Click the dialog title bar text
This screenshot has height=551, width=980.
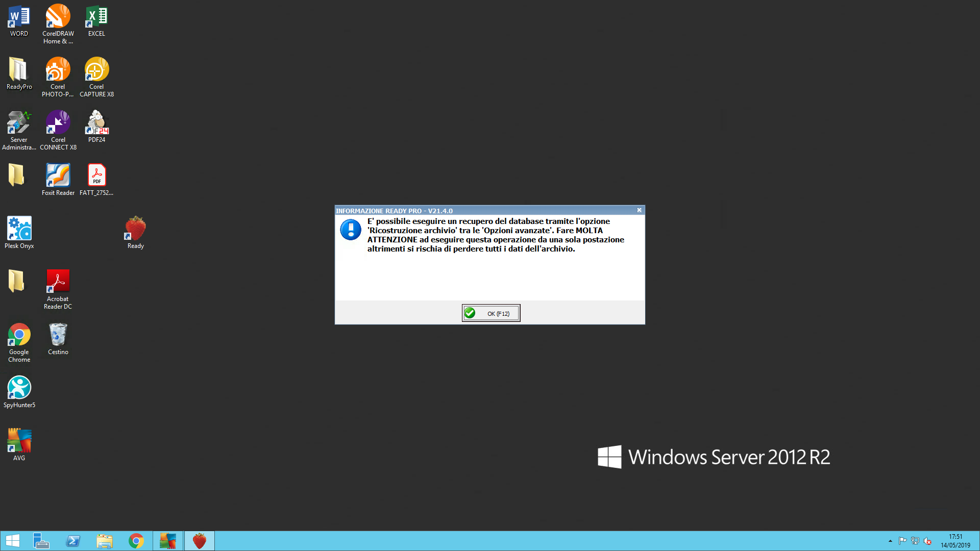pos(394,211)
